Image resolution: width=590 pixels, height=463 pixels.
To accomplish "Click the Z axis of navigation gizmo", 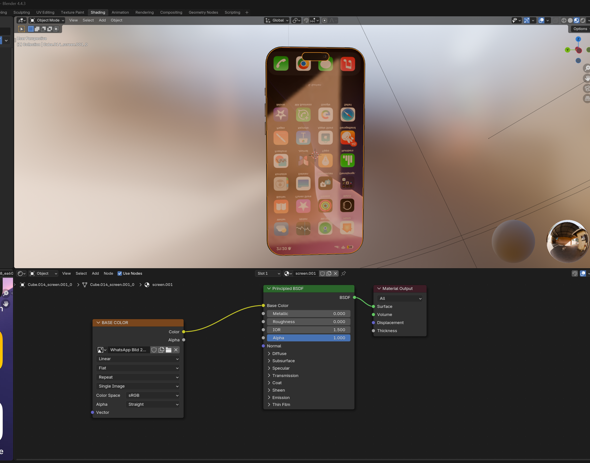I will 578,39.
